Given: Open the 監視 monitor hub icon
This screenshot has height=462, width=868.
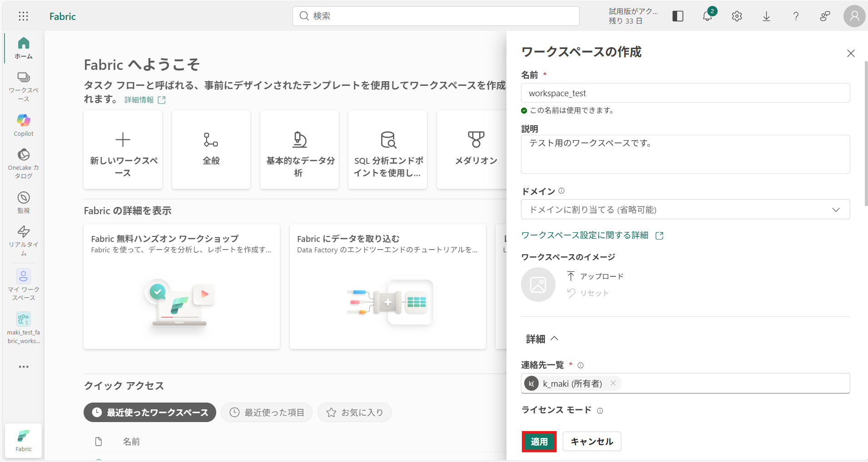Looking at the screenshot, I should 24,202.
